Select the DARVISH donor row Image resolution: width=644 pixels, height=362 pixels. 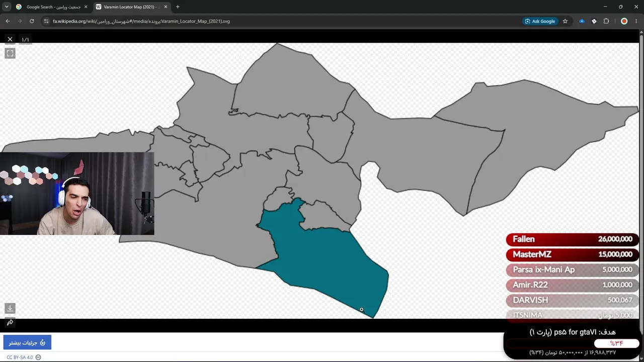pyautogui.click(x=572, y=300)
